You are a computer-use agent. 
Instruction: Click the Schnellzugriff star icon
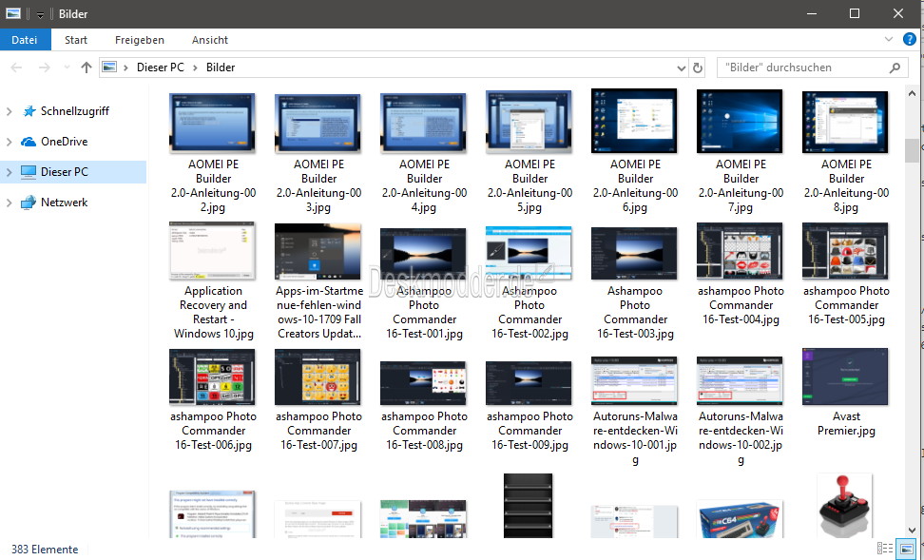coord(29,111)
